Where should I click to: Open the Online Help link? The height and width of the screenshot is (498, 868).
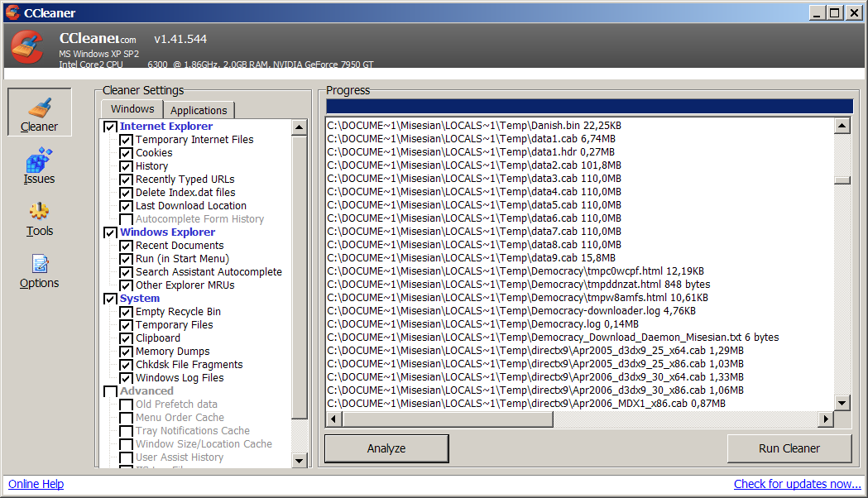[36, 484]
